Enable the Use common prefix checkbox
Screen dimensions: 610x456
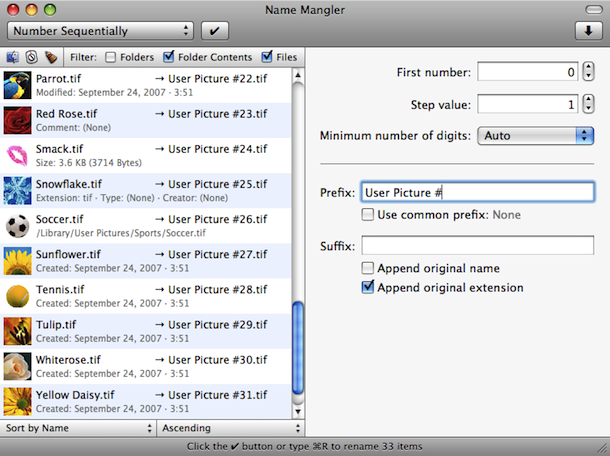coord(368,214)
